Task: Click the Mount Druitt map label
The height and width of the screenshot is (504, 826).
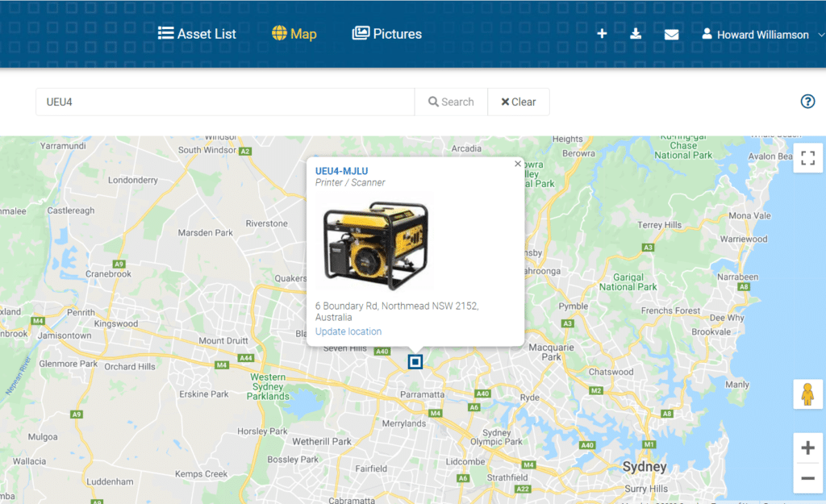Action: point(223,341)
